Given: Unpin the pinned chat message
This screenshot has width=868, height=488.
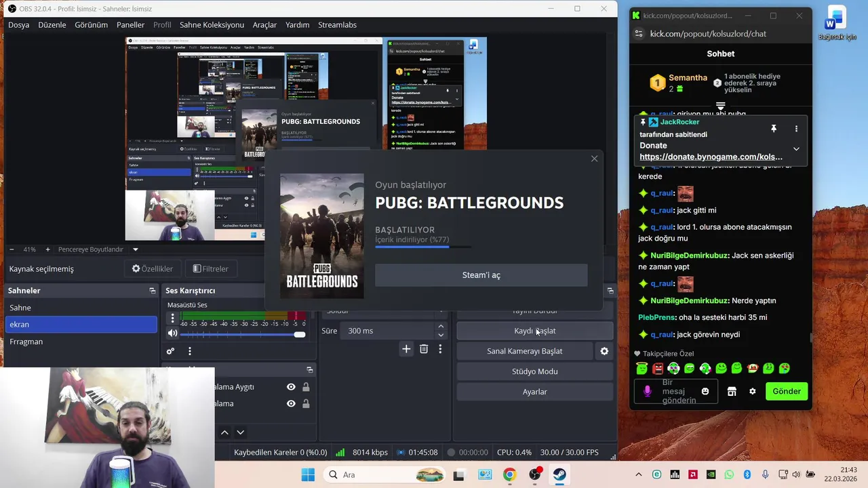Looking at the screenshot, I should click(x=773, y=129).
